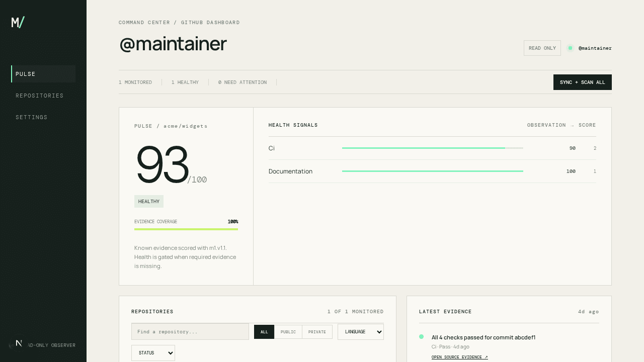This screenshot has height=362, width=644.
Task: Click the @maintainer account label in header
Action: [595, 48]
